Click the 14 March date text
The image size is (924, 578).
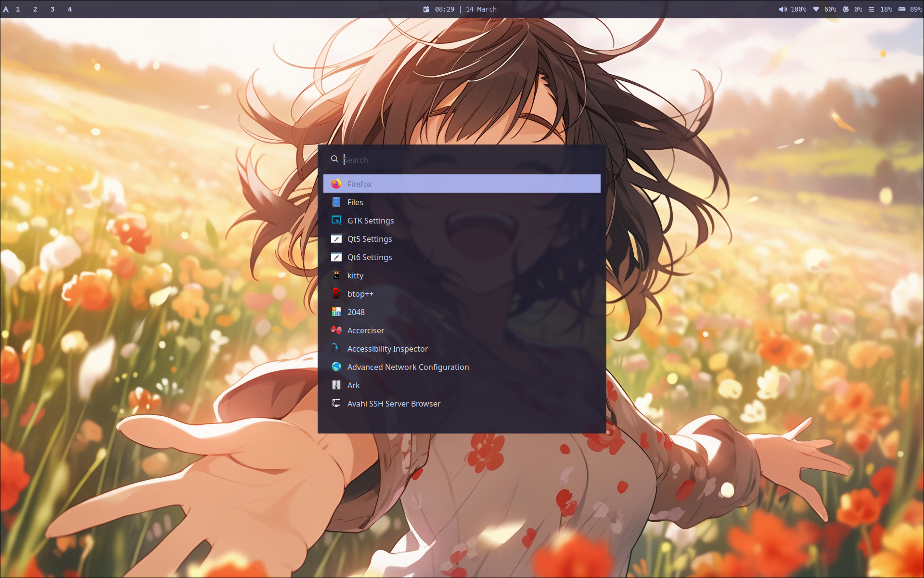coord(481,9)
